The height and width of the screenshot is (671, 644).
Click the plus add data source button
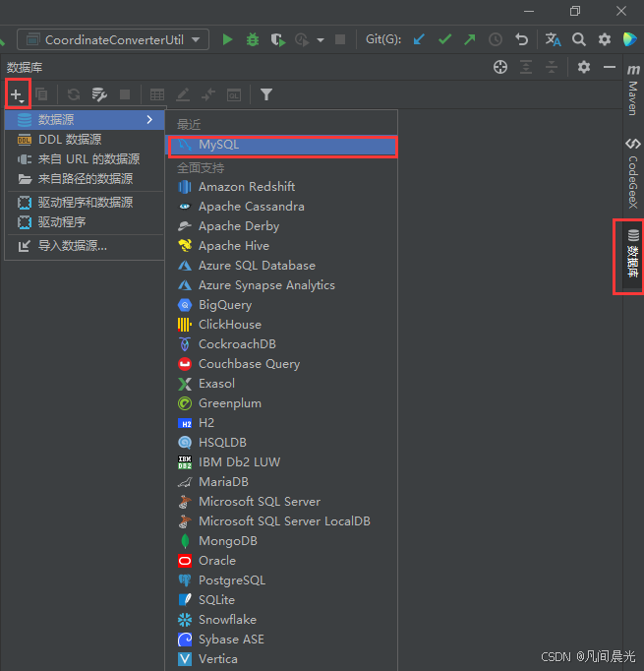point(17,94)
